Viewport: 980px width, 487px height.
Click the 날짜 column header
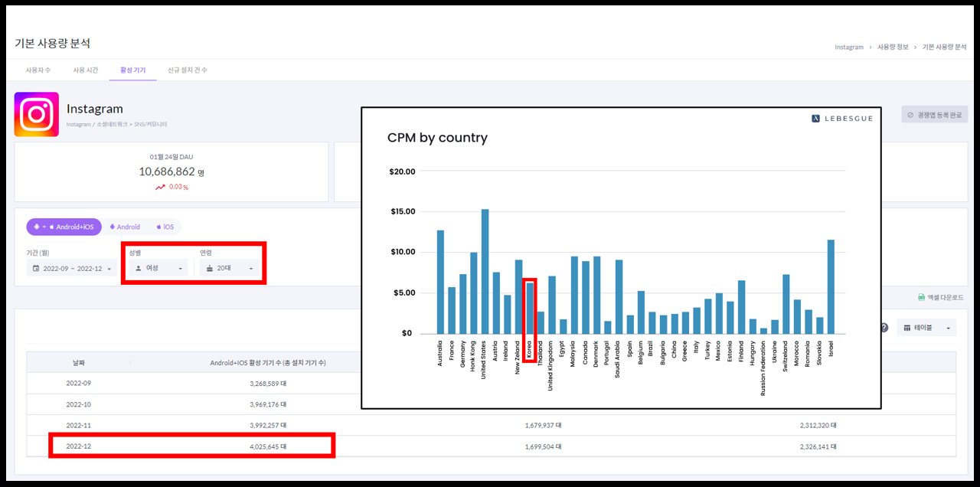[79, 362]
